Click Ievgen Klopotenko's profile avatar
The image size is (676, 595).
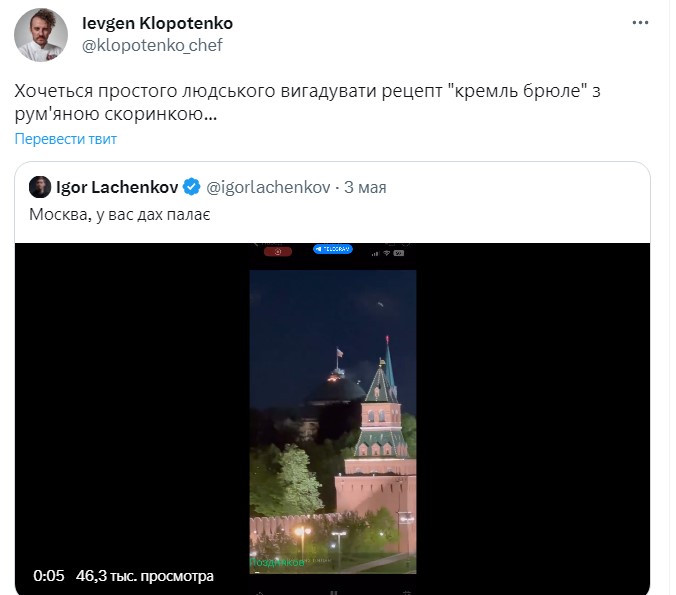coord(40,37)
